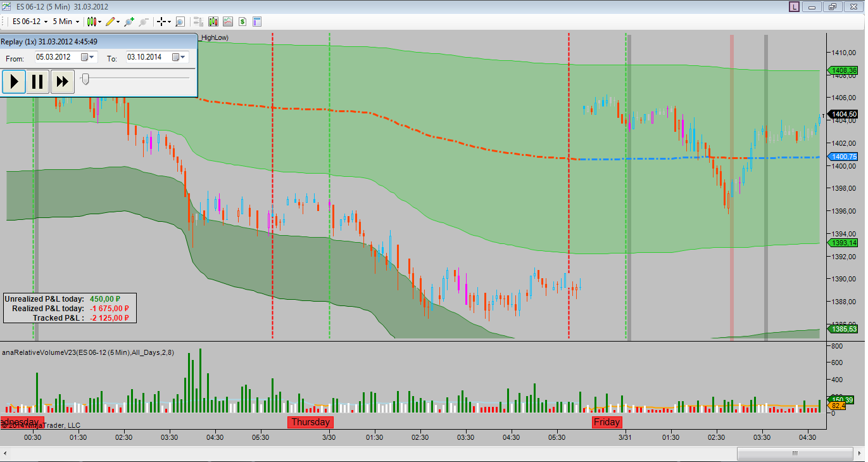Click the Replay (1x) panel title

(49, 42)
